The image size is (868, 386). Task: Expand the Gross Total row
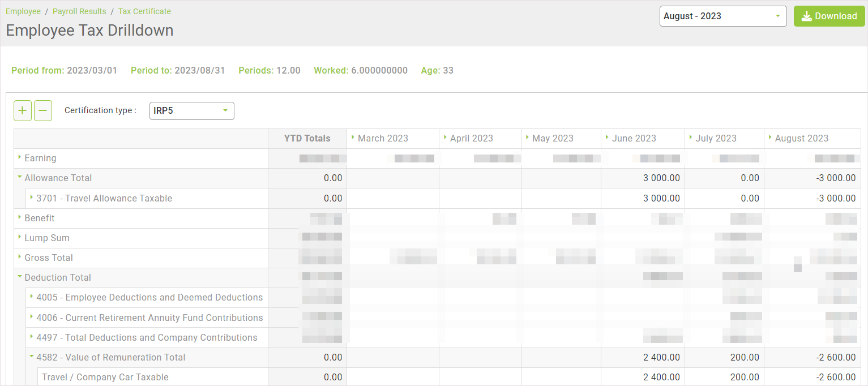coord(20,258)
